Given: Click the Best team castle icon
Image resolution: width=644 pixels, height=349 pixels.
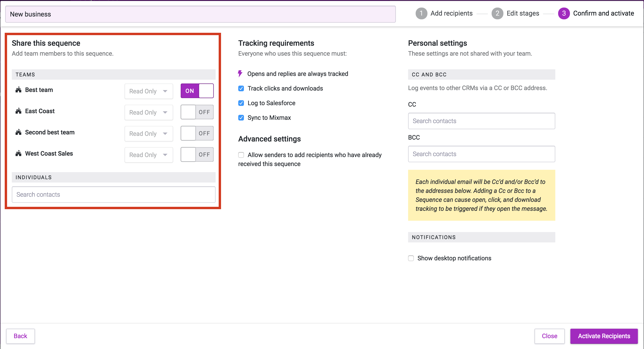Looking at the screenshot, I should (18, 90).
